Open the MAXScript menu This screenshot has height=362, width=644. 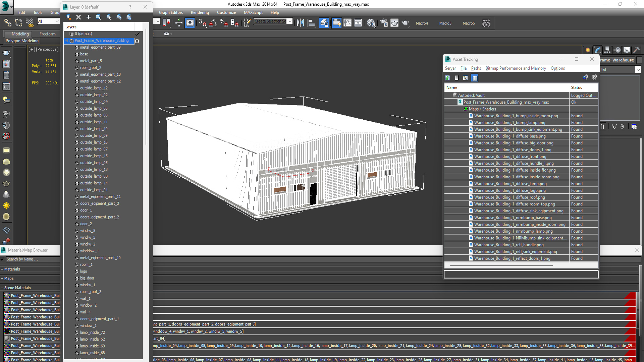[253, 12]
